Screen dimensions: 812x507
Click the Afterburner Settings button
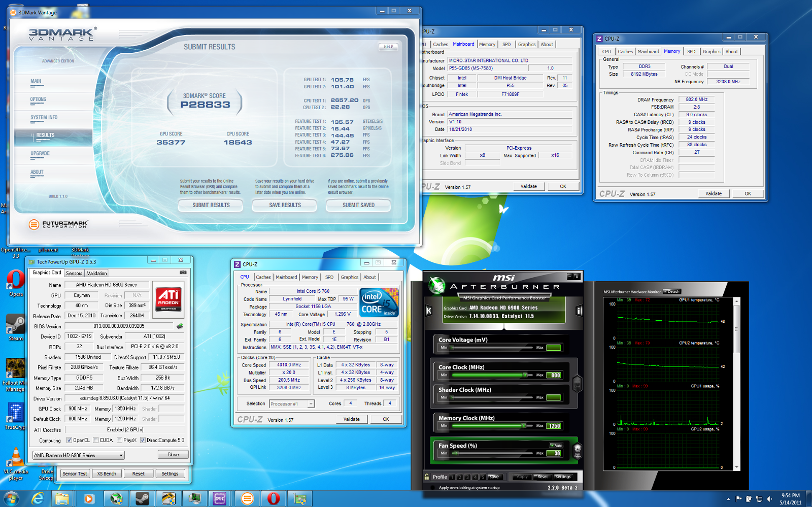click(563, 477)
